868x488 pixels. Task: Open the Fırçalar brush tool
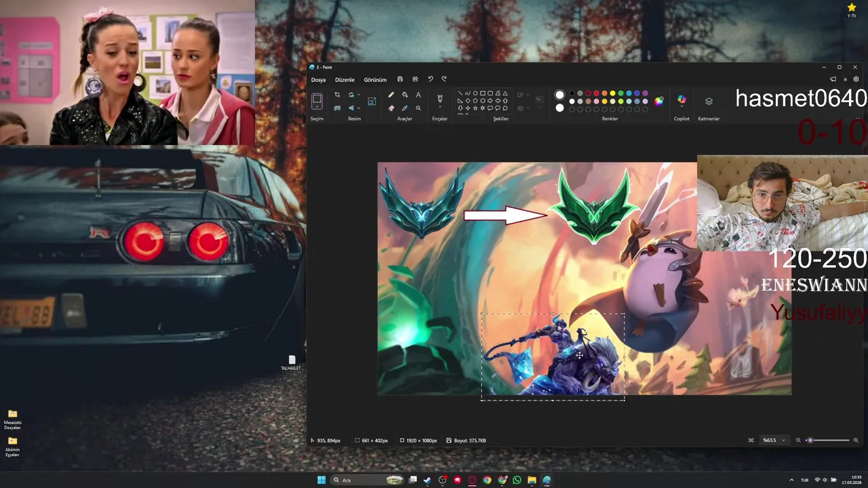click(x=439, y=99)
